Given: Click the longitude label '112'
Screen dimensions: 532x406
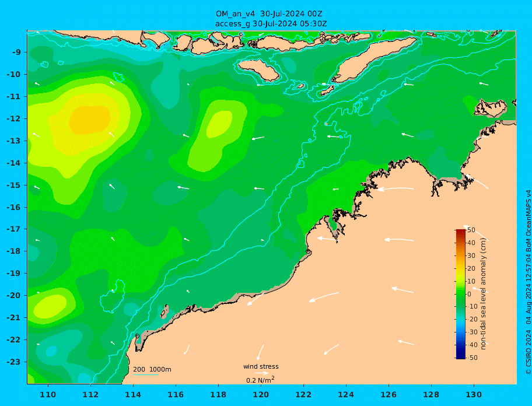Looking at the screenshot, I should pos(90,394).
